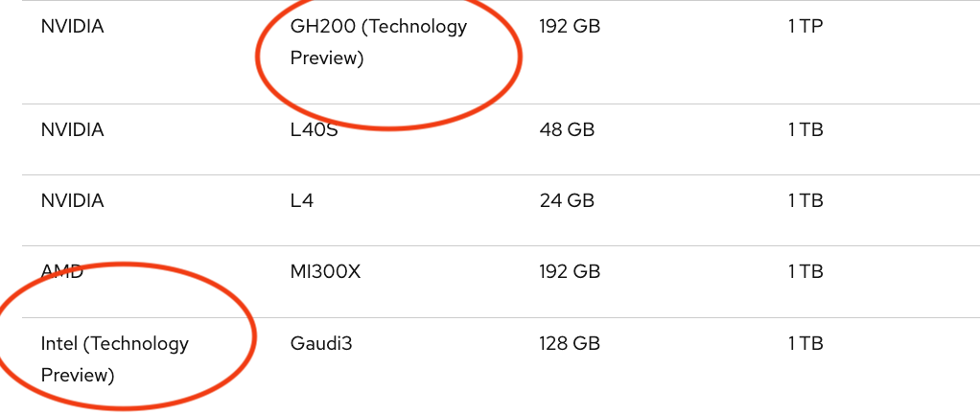Click the 48 GB memory value

pos(567,129)
